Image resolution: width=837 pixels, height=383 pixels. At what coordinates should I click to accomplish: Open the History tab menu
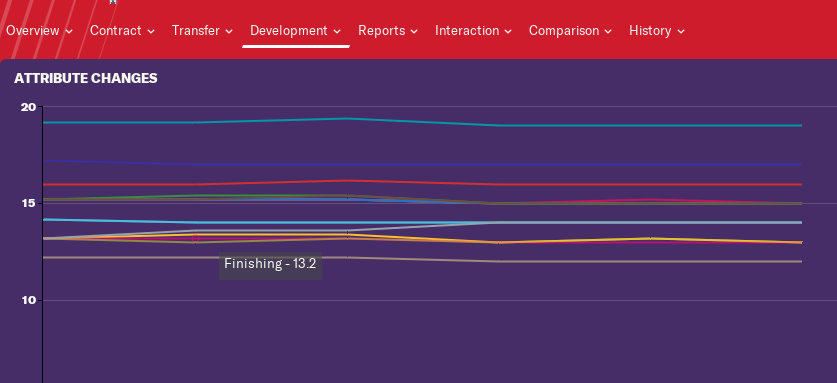[657, 31]
